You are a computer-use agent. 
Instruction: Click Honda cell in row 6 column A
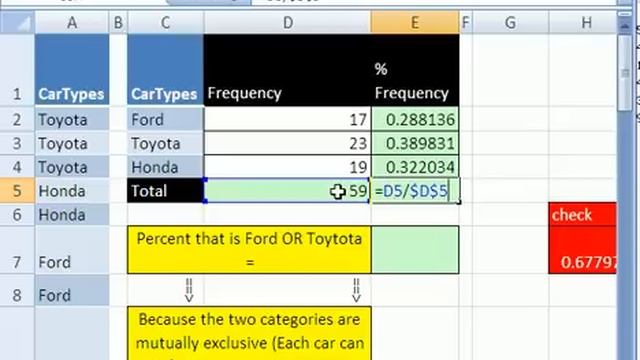72,215
